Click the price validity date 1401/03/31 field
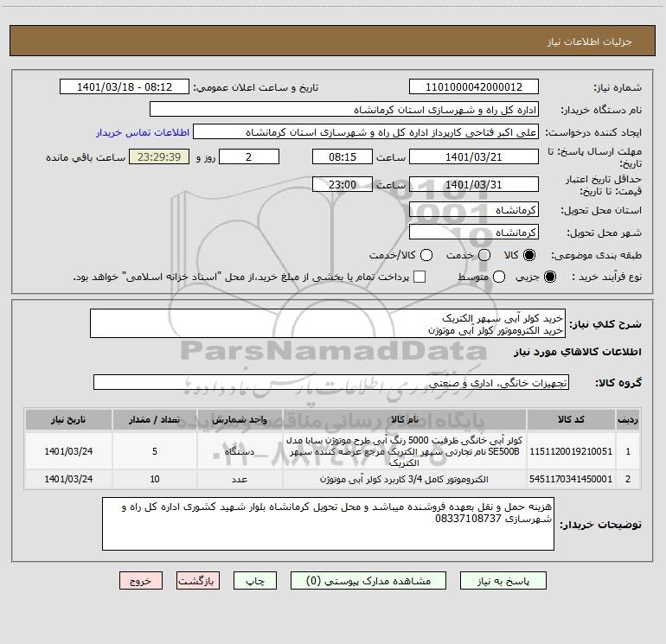 click(474, 184)
